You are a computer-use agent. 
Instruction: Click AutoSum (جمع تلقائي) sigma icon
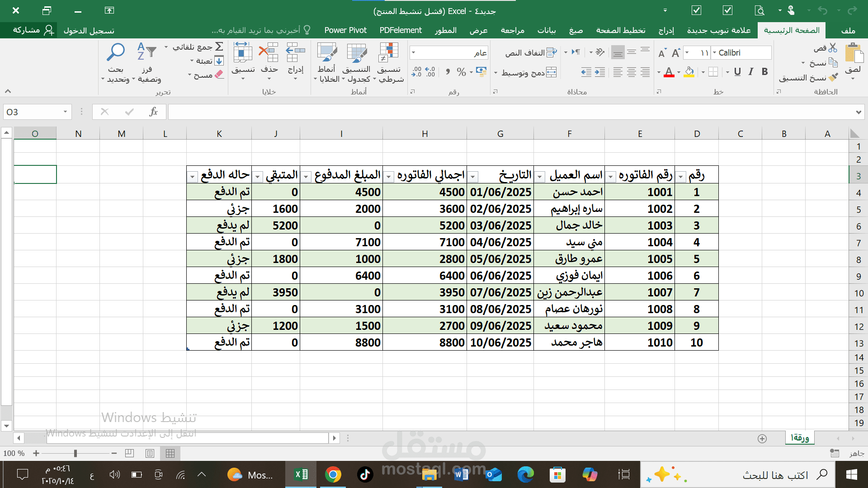coord(219,47)
